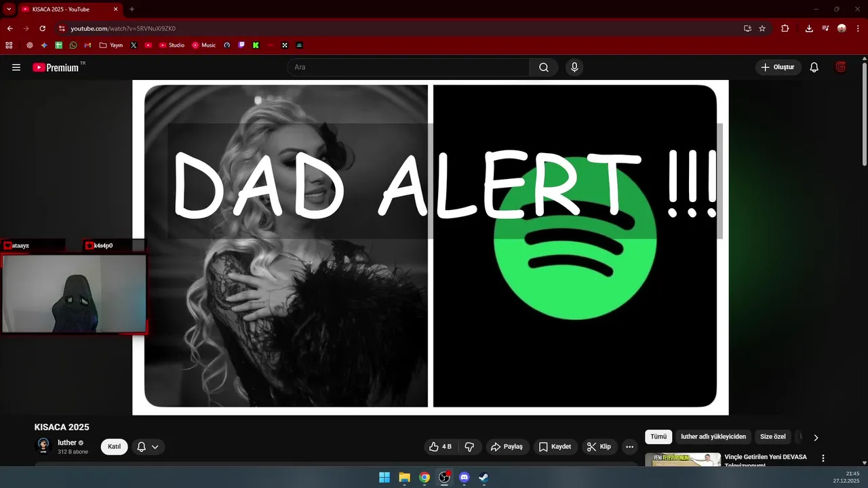The width and height of the screenshot is (868, 488).
Task: Open the luther channel name link
Action: (x=67, y=443)
